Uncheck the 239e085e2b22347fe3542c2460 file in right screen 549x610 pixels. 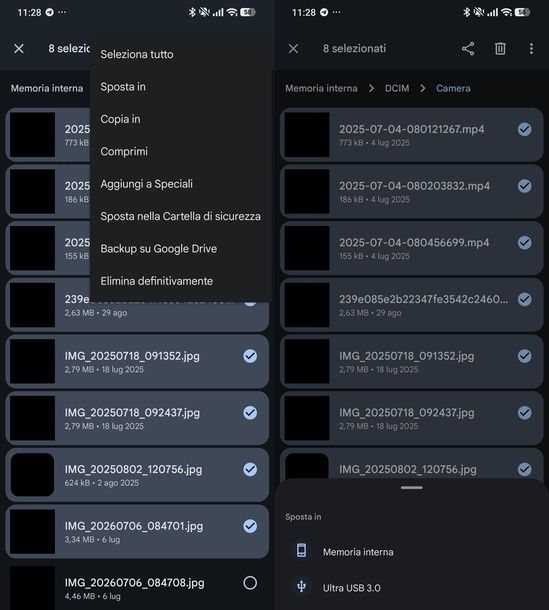[x=524, y=299]
